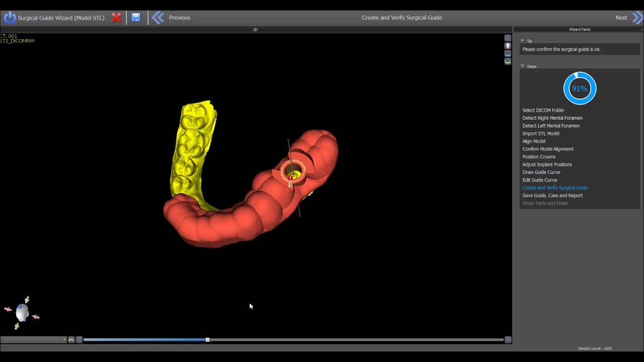Click the skull orientation widget
644x362 pixels.
(22, 312)
